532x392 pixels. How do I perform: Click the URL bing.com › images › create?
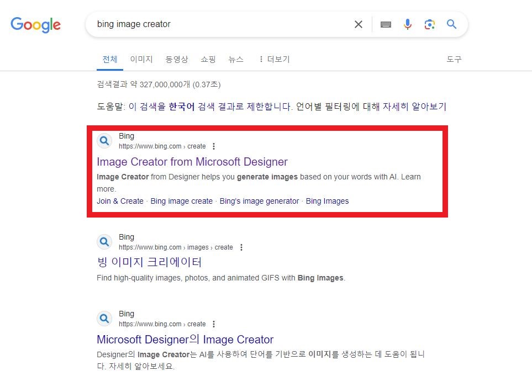(176, 247)
